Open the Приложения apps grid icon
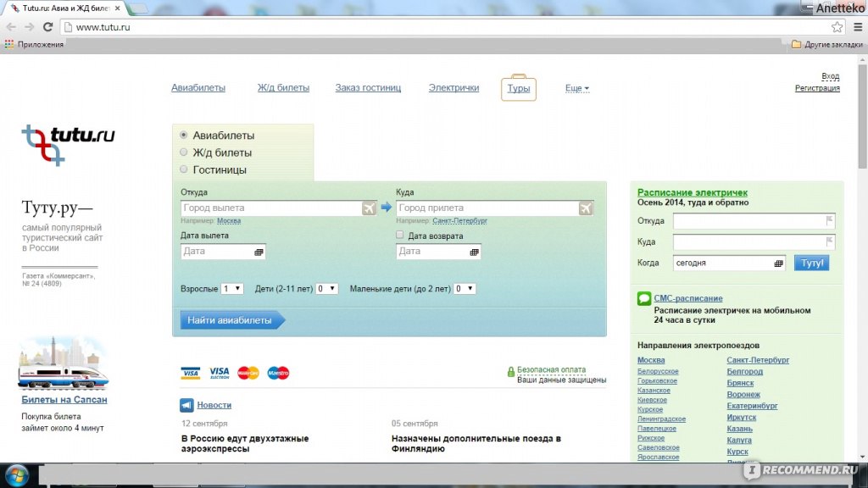868x488 pixels. (x=8, y=44)
